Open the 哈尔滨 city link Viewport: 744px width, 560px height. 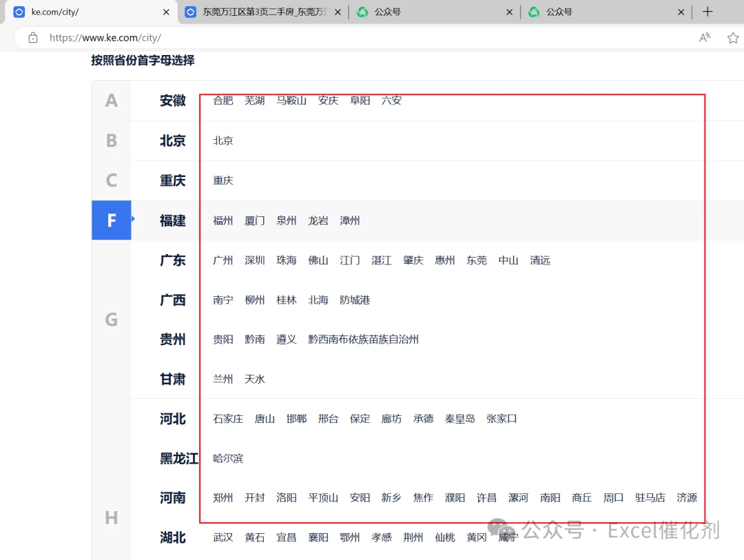pos(228,459)
